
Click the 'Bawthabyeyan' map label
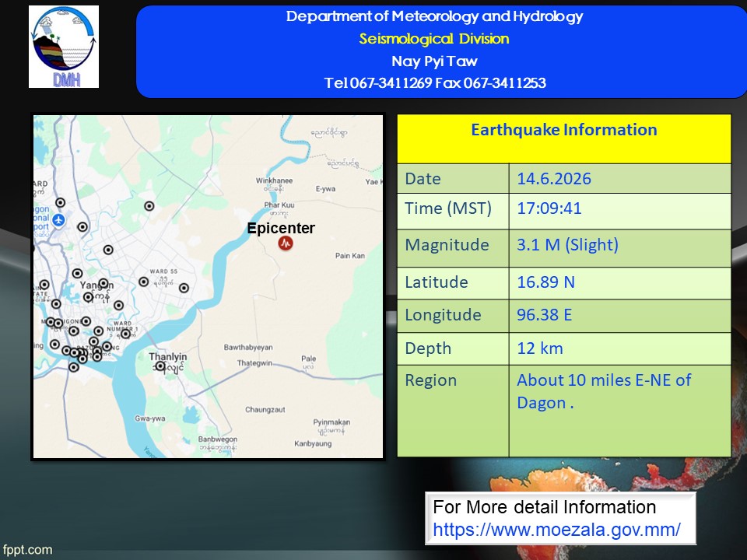[x=248, y=347]
